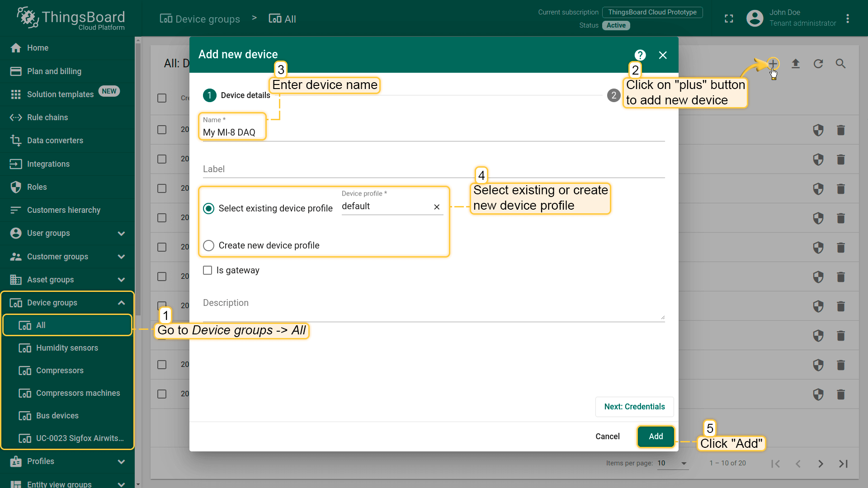Toggle fullscreen mode icon in header

729,19
